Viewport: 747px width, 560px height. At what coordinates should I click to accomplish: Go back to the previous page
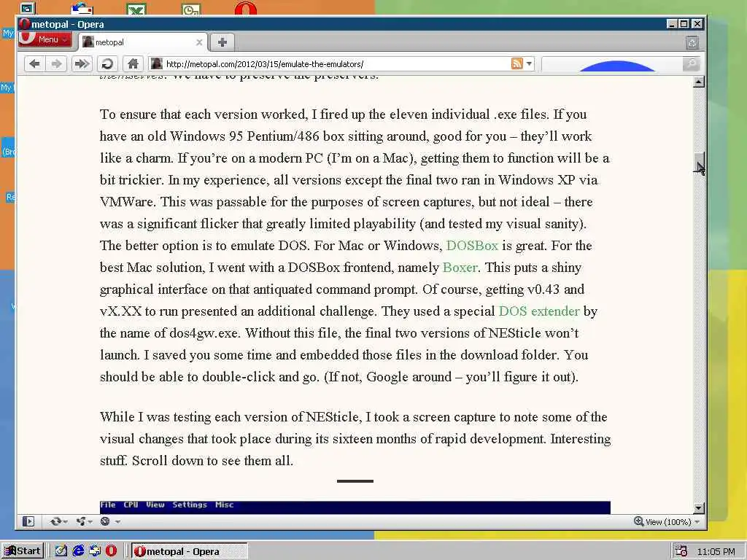coord(34,63)
